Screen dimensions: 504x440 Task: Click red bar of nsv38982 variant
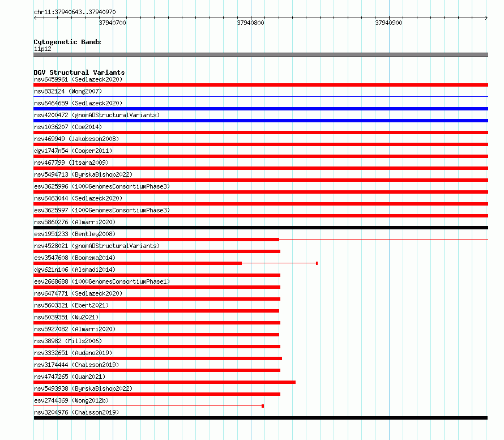(x=157, y=347)
